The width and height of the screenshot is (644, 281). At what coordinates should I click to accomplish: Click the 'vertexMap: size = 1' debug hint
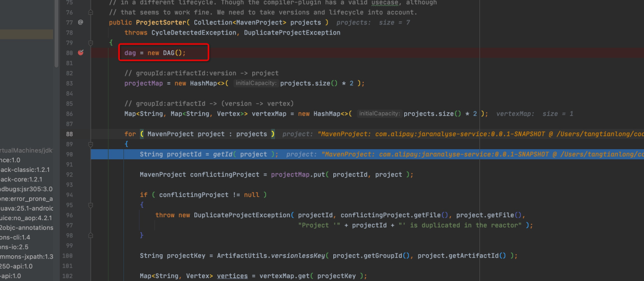click(x=535, y=114)
